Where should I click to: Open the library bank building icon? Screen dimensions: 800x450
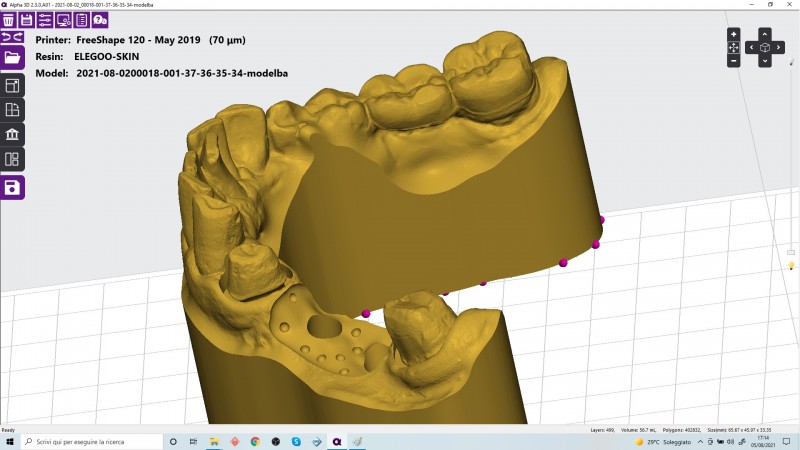12,134
